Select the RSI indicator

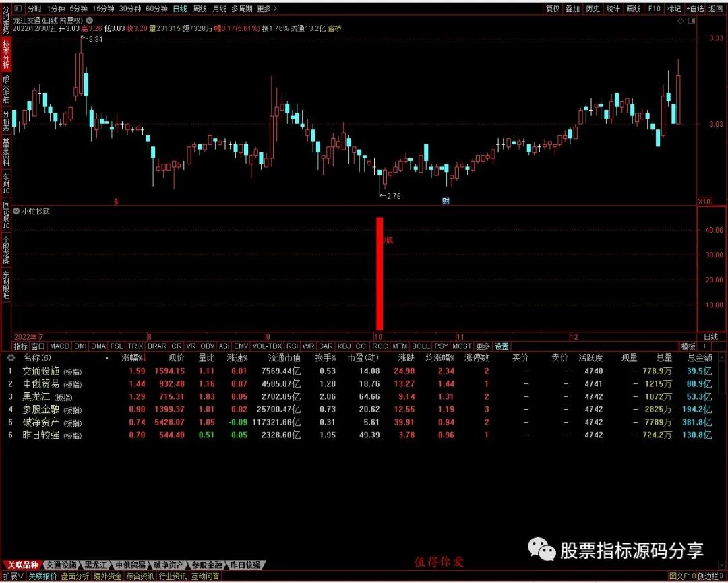pyautogui.click(x=292, y=346)
